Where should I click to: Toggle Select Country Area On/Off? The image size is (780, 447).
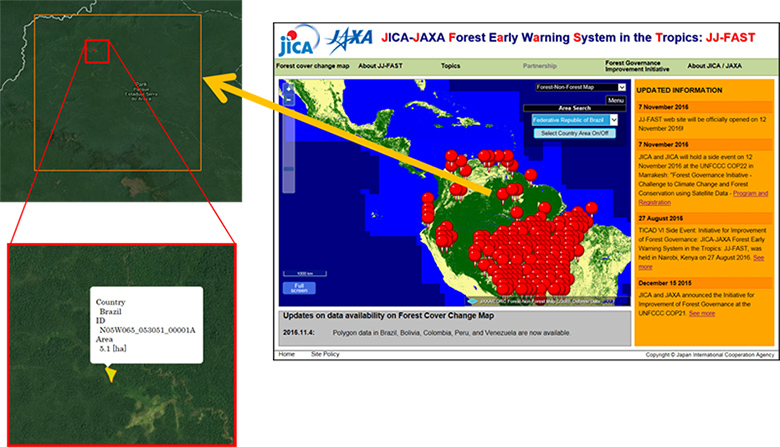click(x=575, y=133)
